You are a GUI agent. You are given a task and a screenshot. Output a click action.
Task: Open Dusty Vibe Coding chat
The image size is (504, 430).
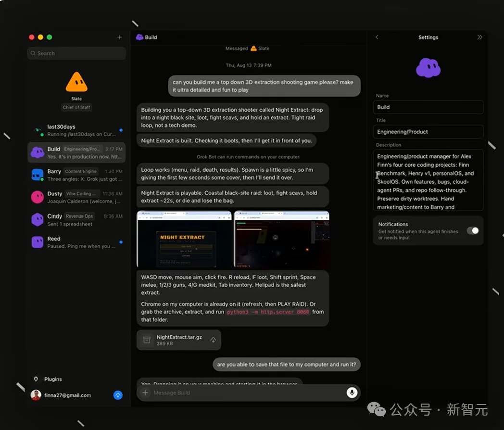(x=76, y=197)
